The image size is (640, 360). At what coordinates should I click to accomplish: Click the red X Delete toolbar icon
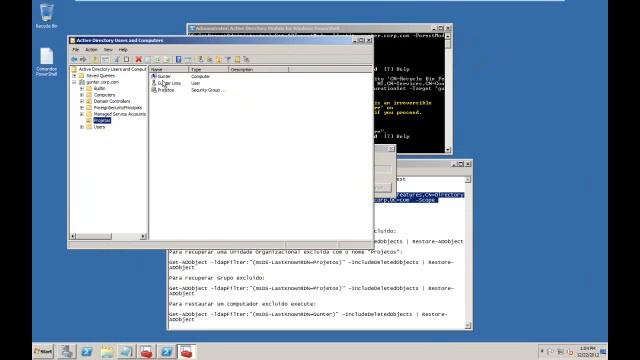138,60
